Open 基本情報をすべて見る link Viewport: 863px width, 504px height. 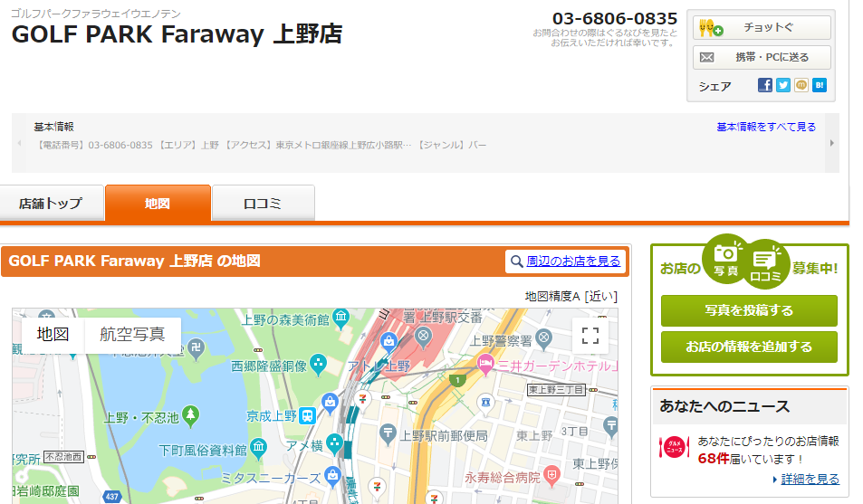(766, 127)
